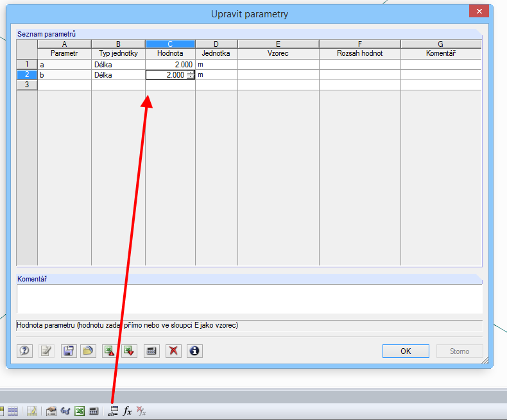
Task: Click the Excel icon in the bottom toolbar
Action: click(80, 411)
